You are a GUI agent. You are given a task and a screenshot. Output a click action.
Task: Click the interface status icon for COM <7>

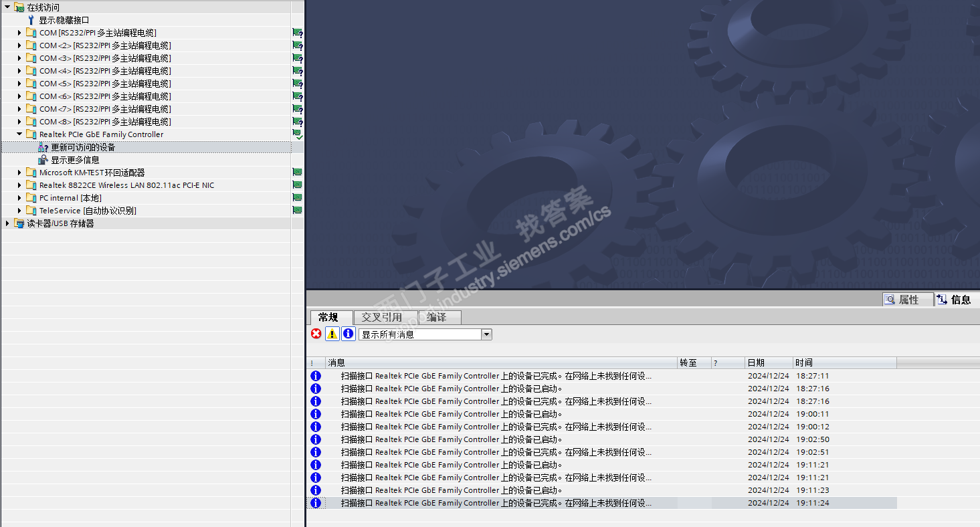[298, 109]
